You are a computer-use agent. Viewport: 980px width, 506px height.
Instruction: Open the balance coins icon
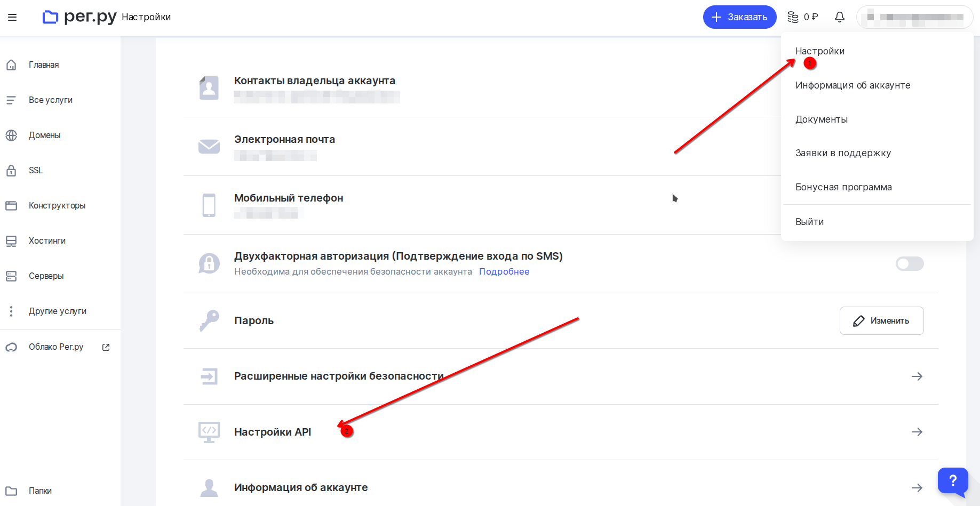click(793, 17)
